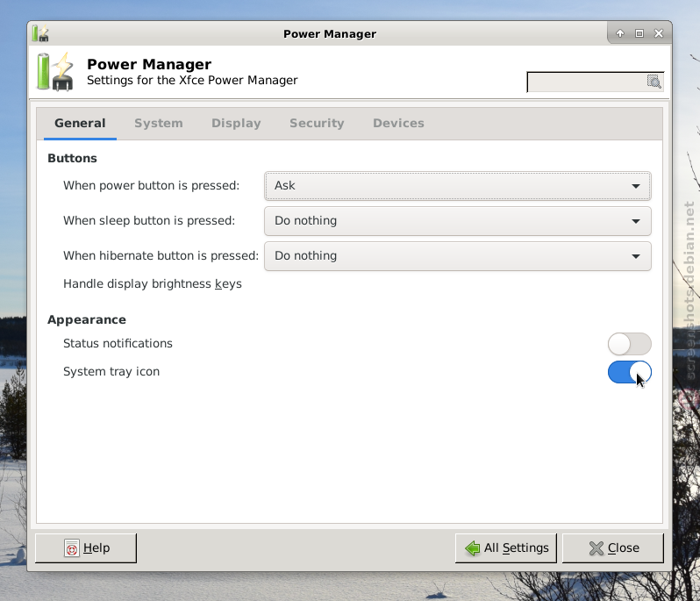Click the Close button at bottom
Screen dimensions: 700x601
pyautogui.click(x=613, y=547)
